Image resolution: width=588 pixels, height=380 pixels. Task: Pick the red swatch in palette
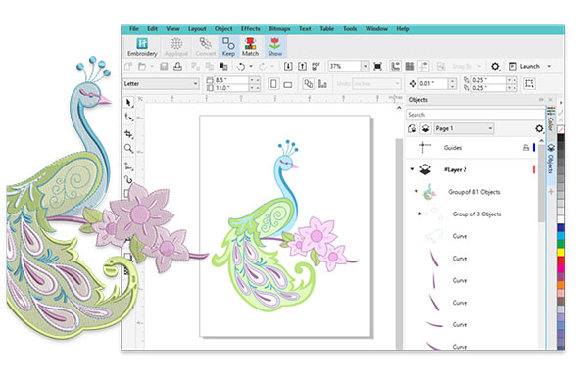[561, 261]
